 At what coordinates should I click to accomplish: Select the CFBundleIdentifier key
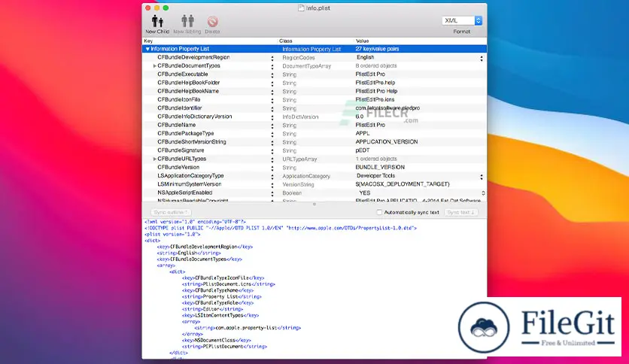pos(180,108)
